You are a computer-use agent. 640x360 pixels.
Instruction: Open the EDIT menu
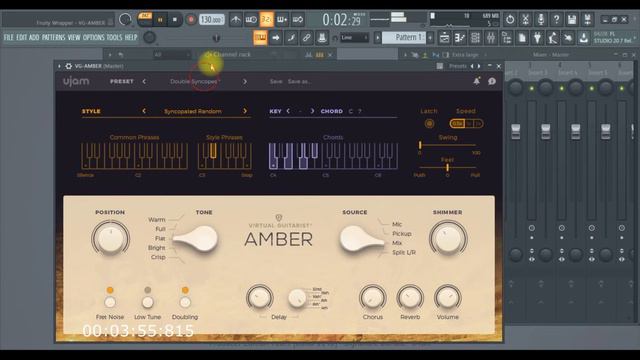click(x=22, y=38)
